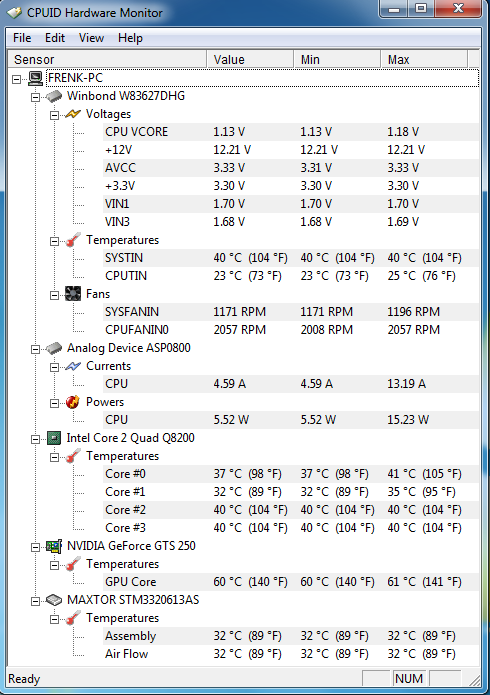
Task: Click the Fans icon
Action: [x=73, y=294]
